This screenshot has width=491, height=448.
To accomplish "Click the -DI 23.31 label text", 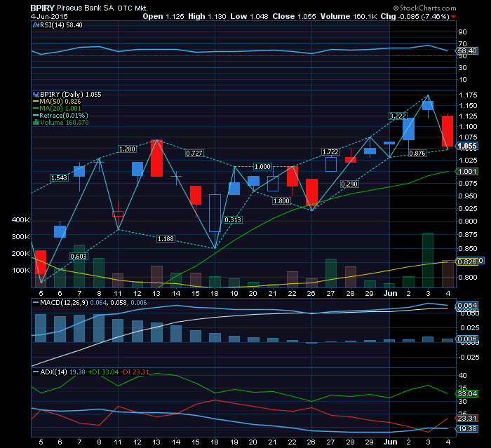I will tap(135, 372).
